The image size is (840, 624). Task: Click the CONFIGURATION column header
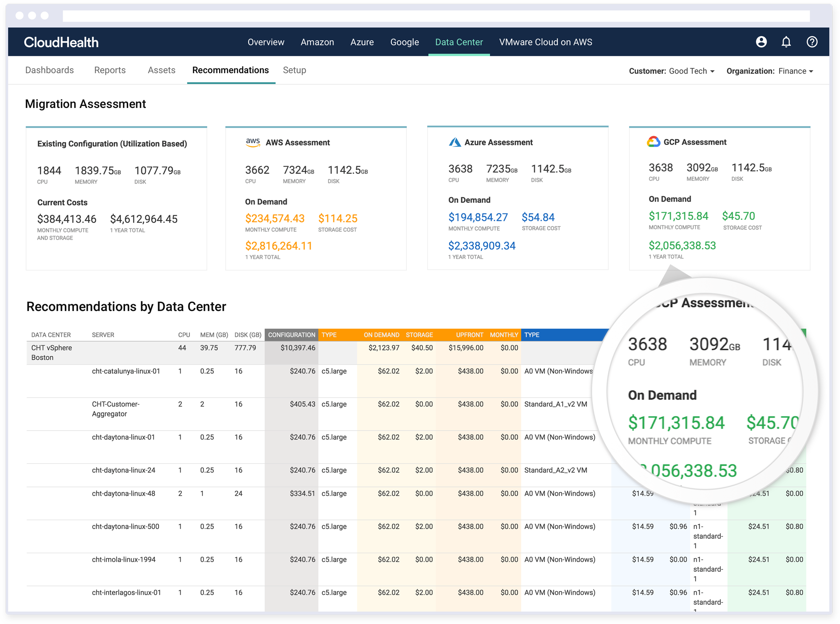pos(291,335)
